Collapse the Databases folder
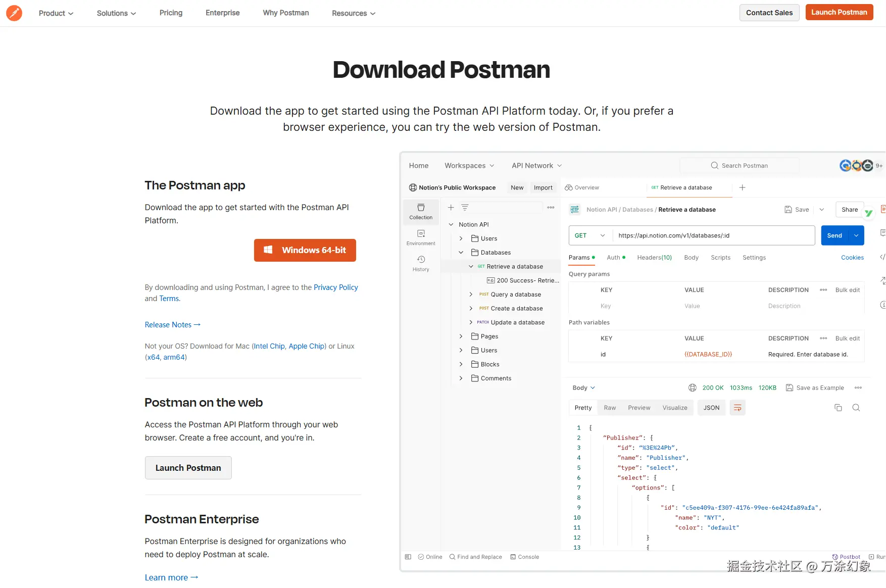Viewport: 886px width, 588px height. [461, 253]
